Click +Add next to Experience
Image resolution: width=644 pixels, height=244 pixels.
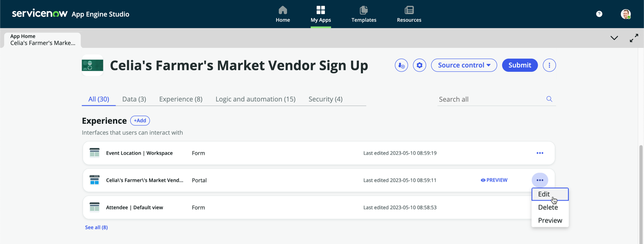click(140, 121)
